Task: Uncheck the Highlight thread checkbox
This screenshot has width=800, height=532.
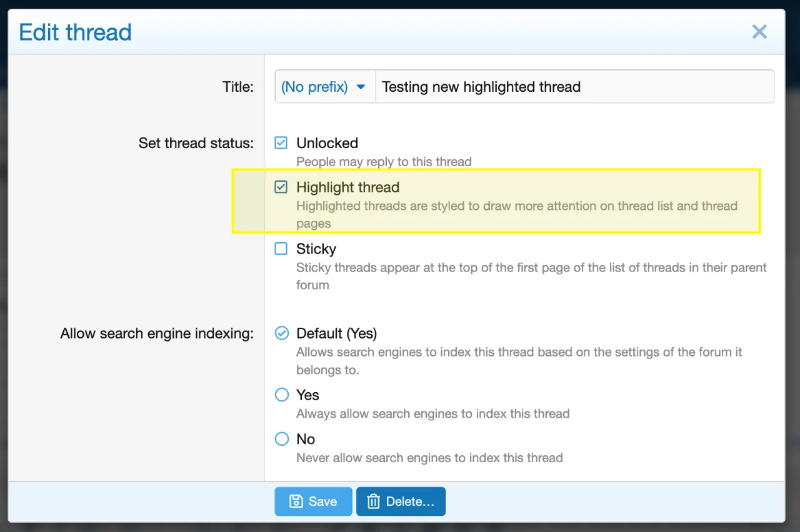Action: [281, 187]
